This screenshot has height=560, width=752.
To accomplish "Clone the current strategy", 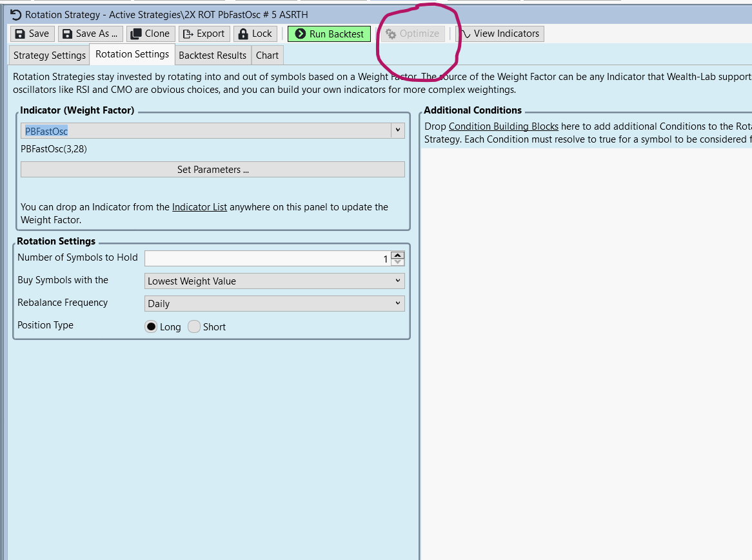I will pos(150,34).
